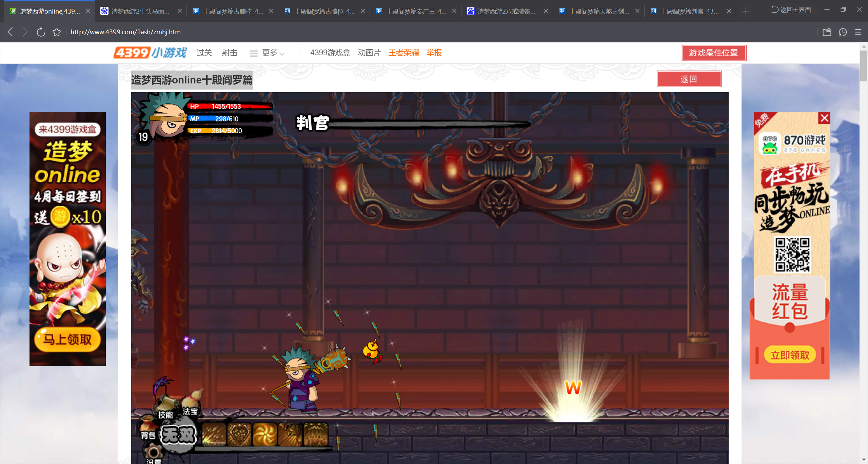Use the fourth skill slot with golden hammer
Screen dimensions: 868x464
(290, 434)
